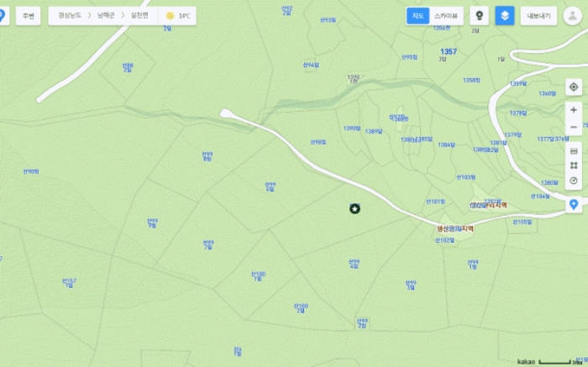The width and height of the screenshot is (588, 367).
Task: Click the dark star marker on map
Action: [x=354, y=209]
